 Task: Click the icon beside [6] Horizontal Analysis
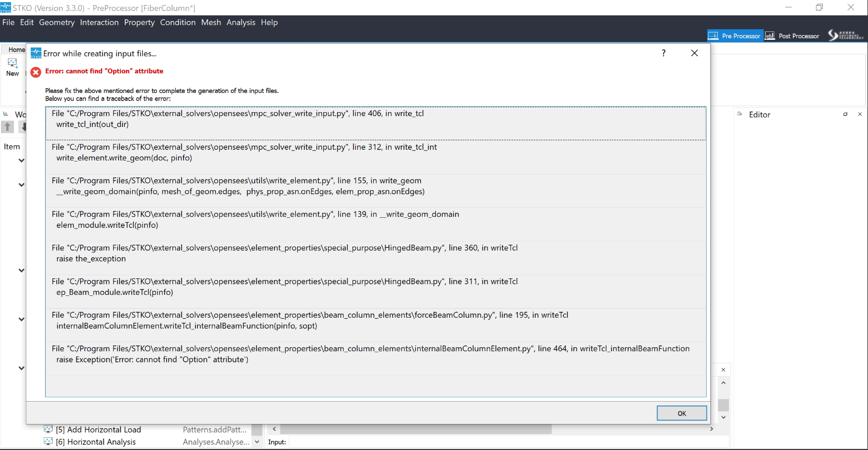[48, 441]
